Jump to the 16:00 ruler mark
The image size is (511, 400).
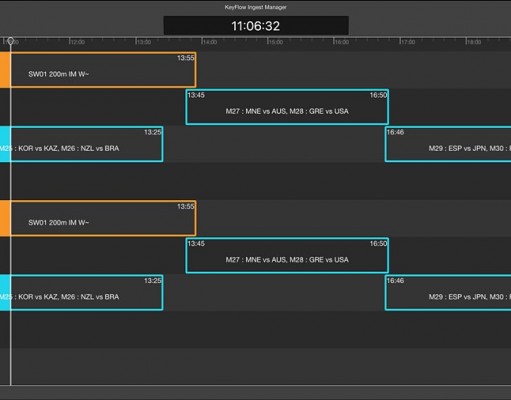[x=342, y=42]
